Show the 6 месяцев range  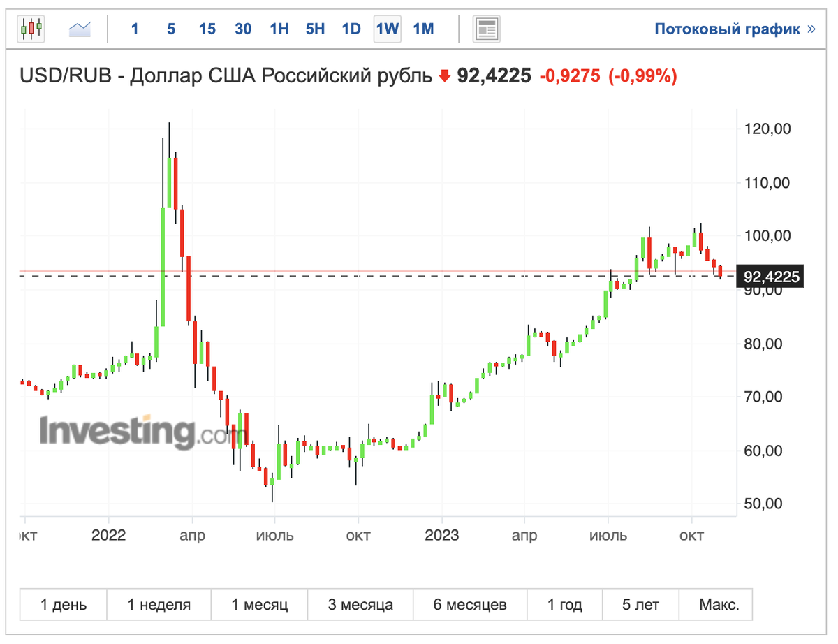pos(470,604)
